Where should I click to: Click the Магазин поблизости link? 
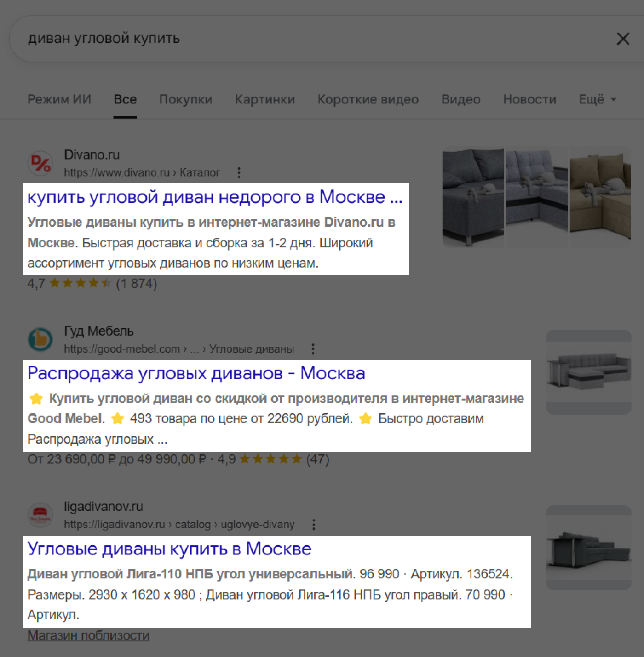pos(88,635)
